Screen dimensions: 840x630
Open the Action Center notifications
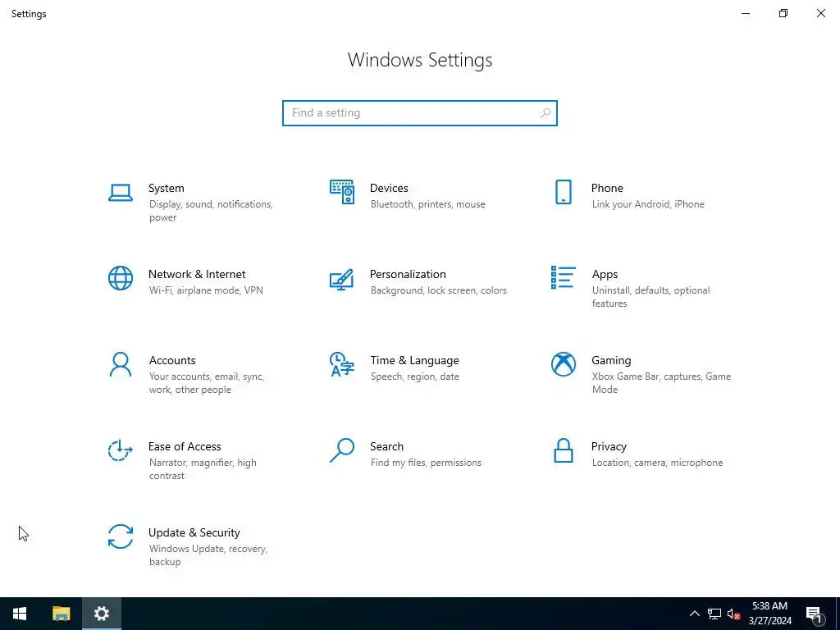point(815,614)
